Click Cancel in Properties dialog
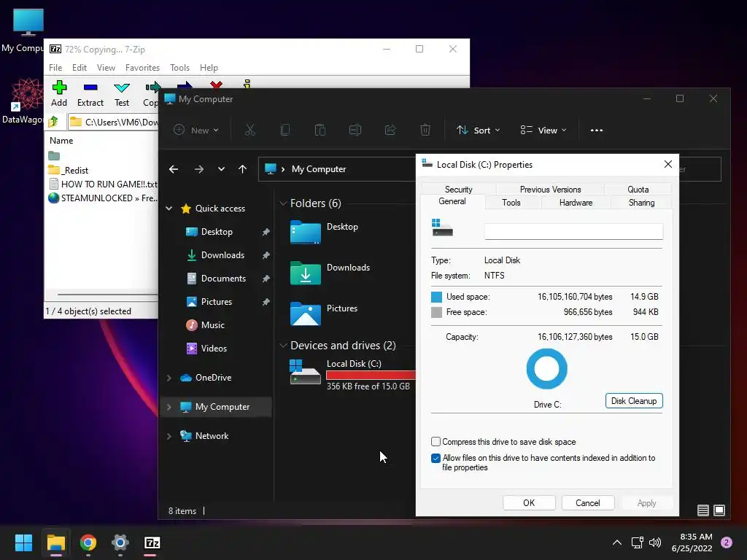Screen dimensions: 747x560 [x=588, y=503]
